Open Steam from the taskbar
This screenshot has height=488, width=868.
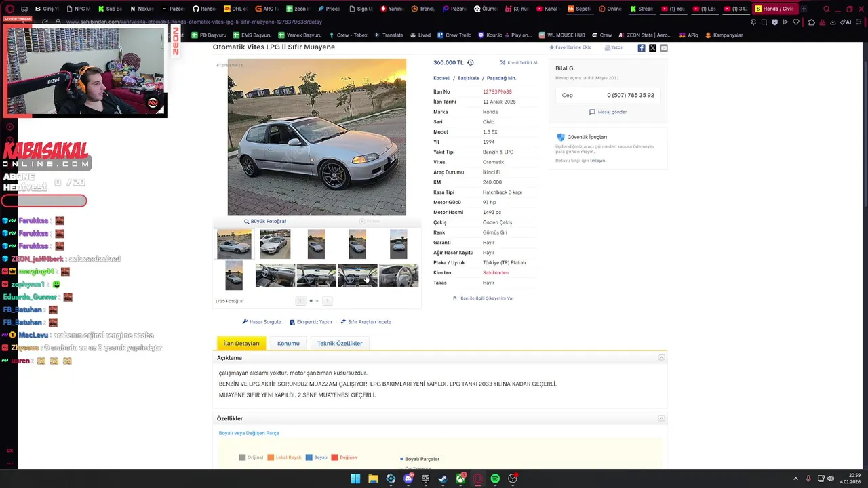[443, 479]
